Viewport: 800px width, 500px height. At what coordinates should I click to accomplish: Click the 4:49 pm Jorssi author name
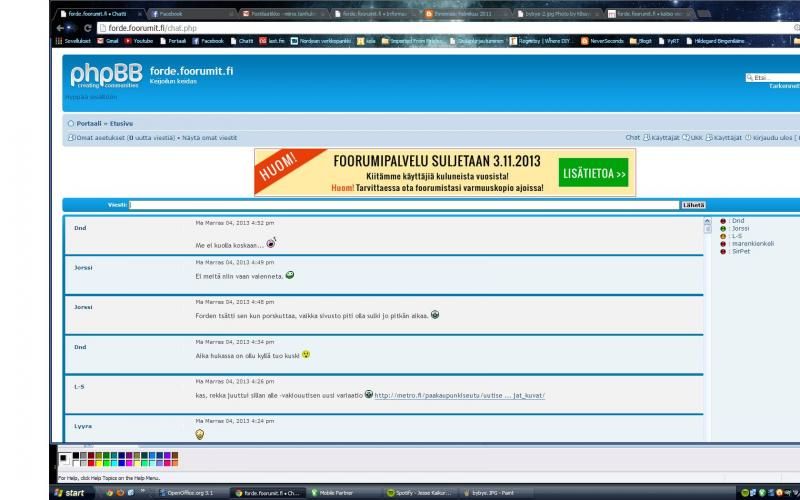tap(83, 267)
